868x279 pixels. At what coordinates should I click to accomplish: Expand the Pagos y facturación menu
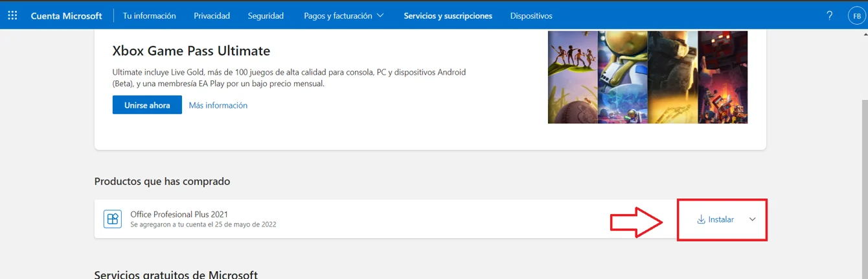(x=343, y=16)
